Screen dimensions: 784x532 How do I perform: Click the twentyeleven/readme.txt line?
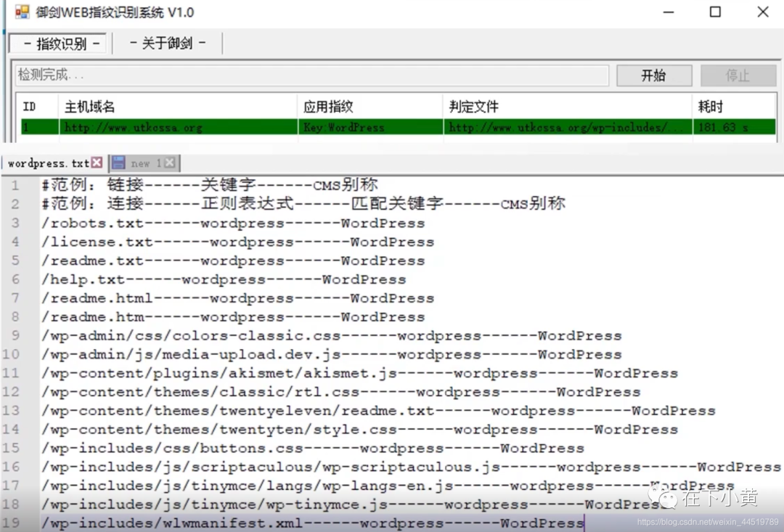pos(378,411)
